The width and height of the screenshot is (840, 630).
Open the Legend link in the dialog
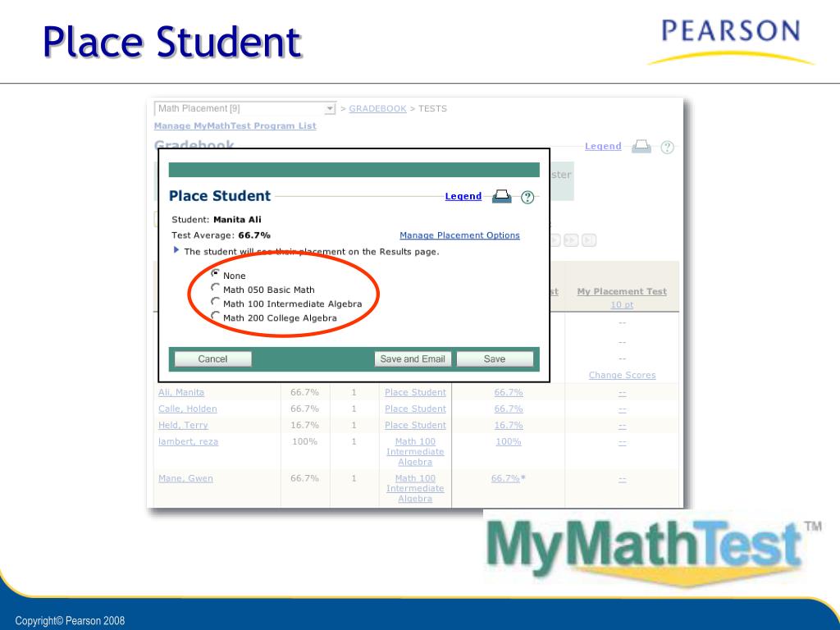tap(463, 196)
